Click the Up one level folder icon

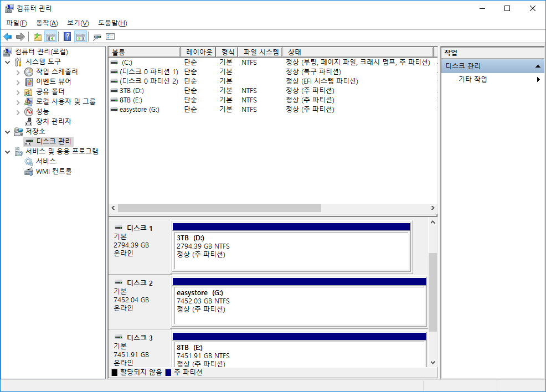[x=38, y=37]
